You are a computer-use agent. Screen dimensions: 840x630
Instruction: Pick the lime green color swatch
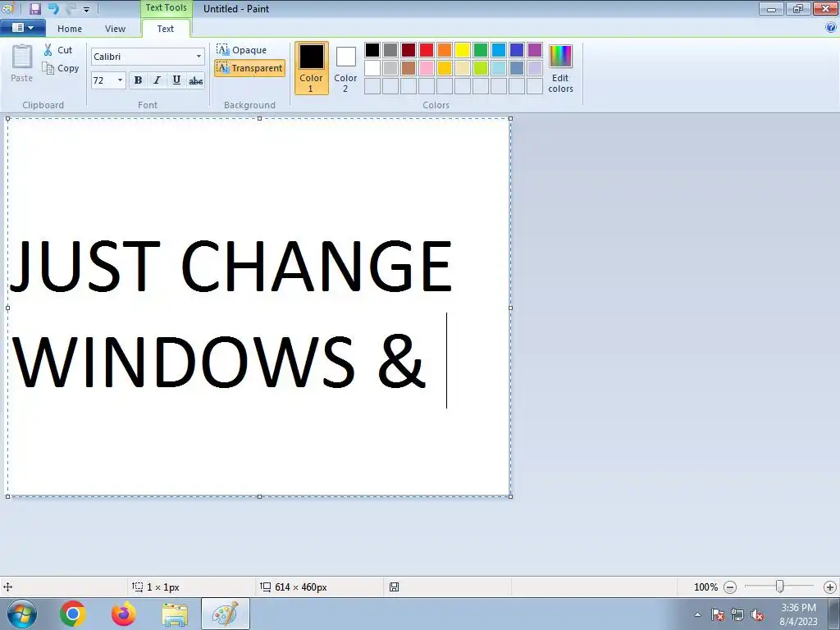pos(481,68)
